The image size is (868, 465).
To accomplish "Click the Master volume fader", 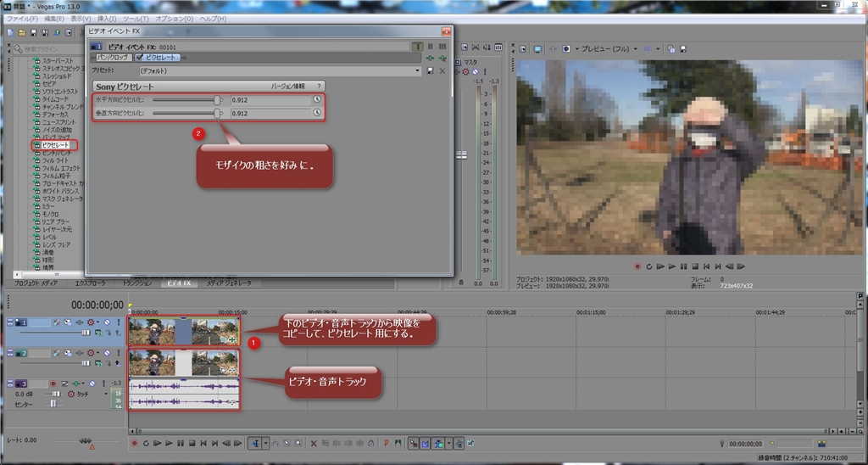I will (461, 155).
